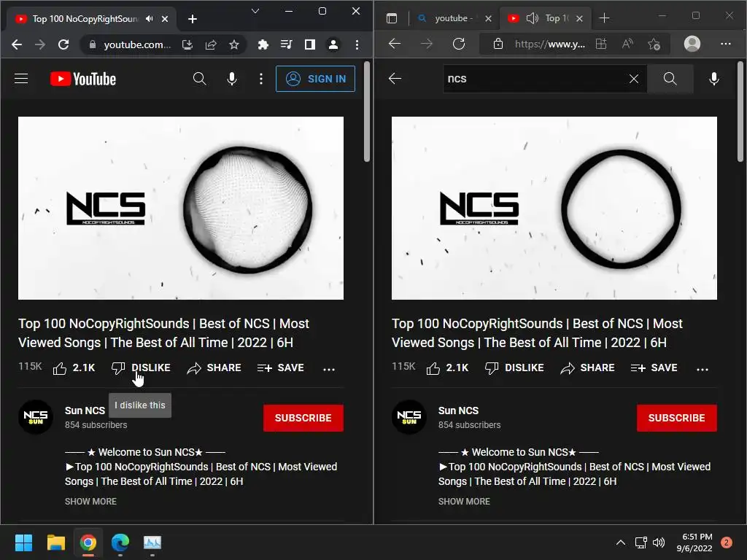Click Chrome page vertical scrollbar
The image size is (747, 560).
point(366,112)
